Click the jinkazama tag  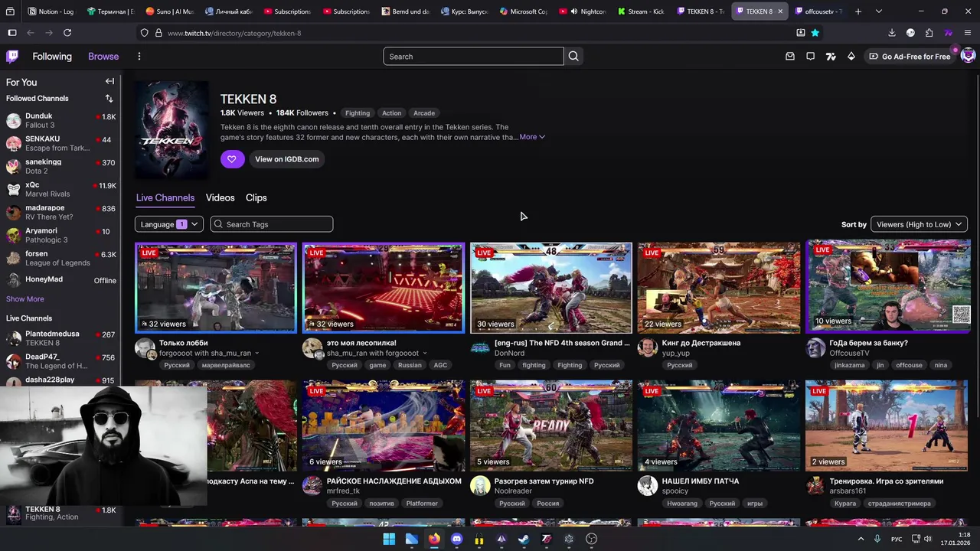pyautogui.click(x=849, y=365)
